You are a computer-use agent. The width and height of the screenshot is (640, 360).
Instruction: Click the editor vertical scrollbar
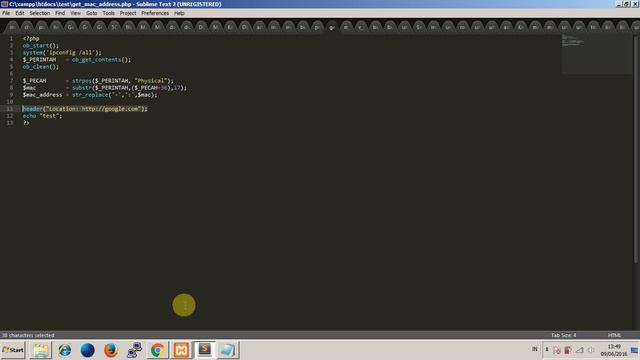coord(636,149)
